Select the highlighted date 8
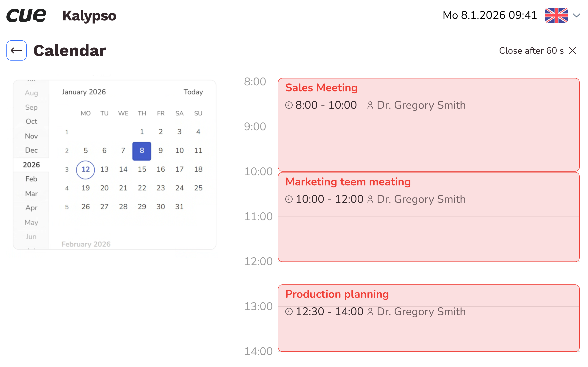588x367 pixels. pyautogui.click(x=142, y=151)
